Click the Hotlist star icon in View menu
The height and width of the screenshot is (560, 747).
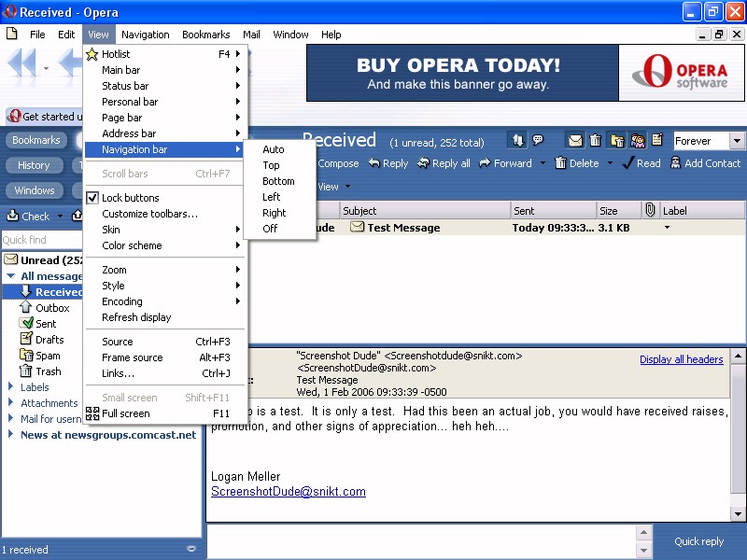coord(92,54)
